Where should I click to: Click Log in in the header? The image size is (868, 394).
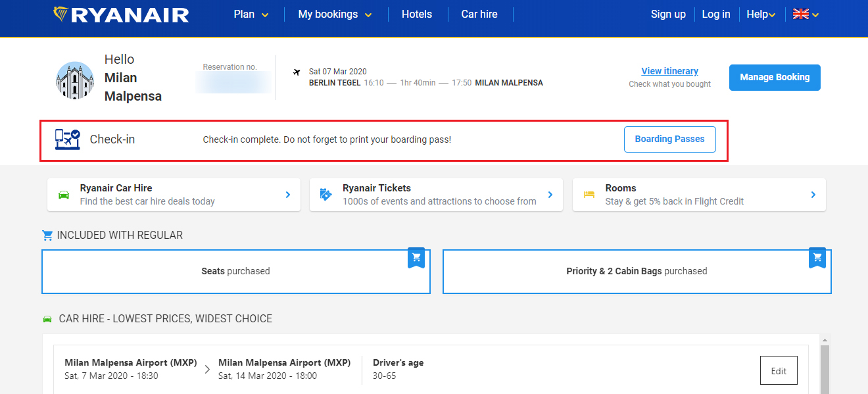coord(716,14)
